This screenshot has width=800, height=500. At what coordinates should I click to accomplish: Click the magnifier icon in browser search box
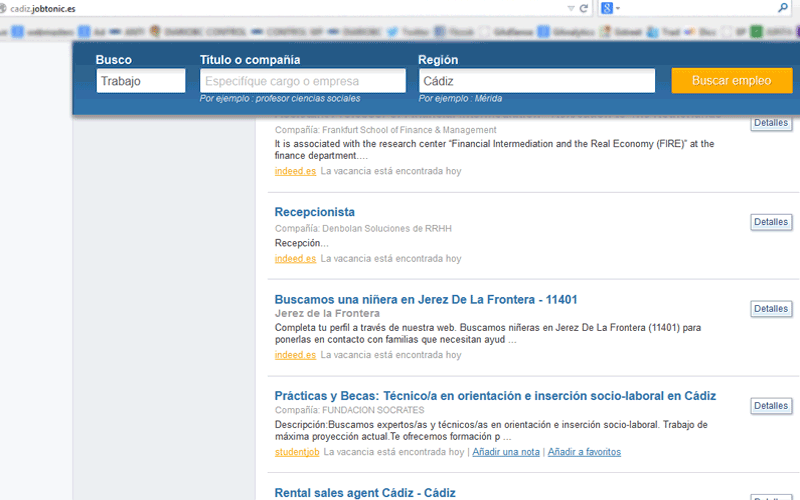(x=783, y=8)
